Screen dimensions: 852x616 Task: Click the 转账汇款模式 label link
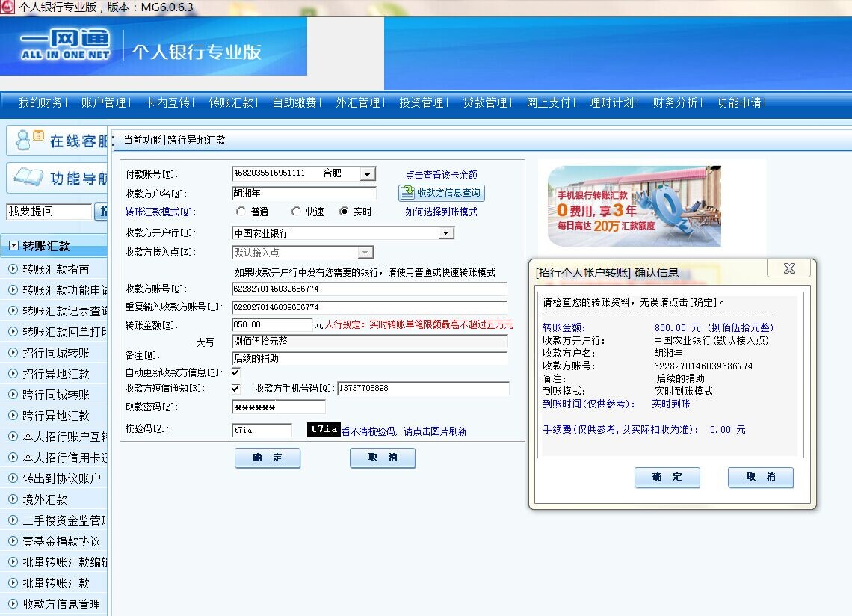[x=160, y=212]
